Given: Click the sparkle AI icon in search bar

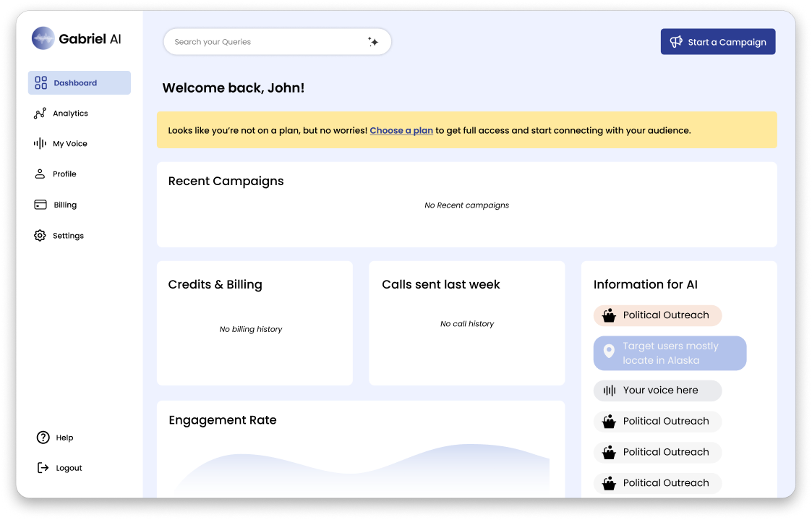Looking at the screenshot, I should tap(373, 42).
